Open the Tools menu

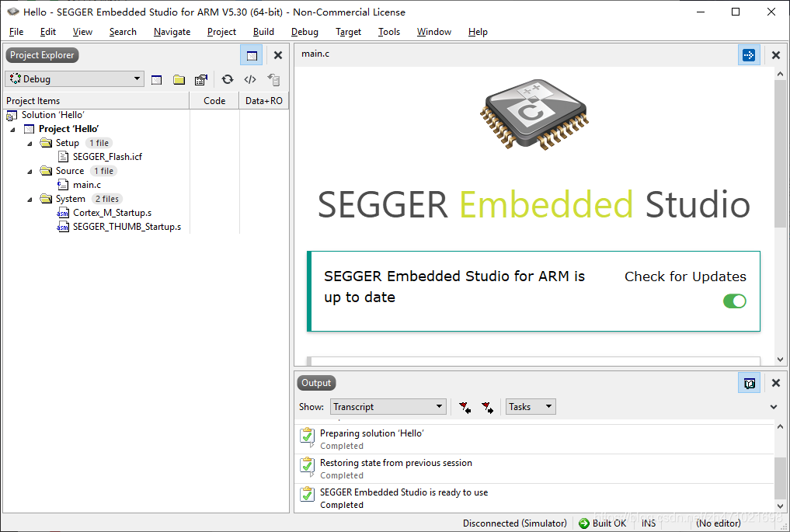[x=389, y=32]
